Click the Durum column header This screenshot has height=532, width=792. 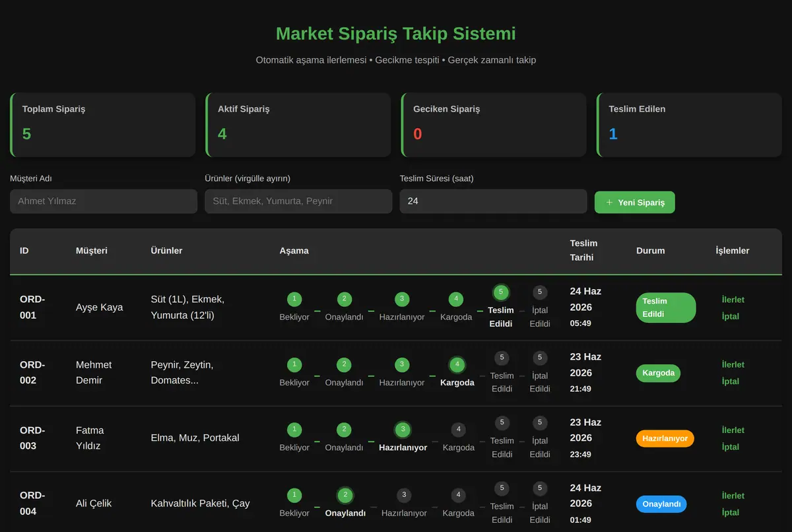pyautogui.click(x=651, y=251)
